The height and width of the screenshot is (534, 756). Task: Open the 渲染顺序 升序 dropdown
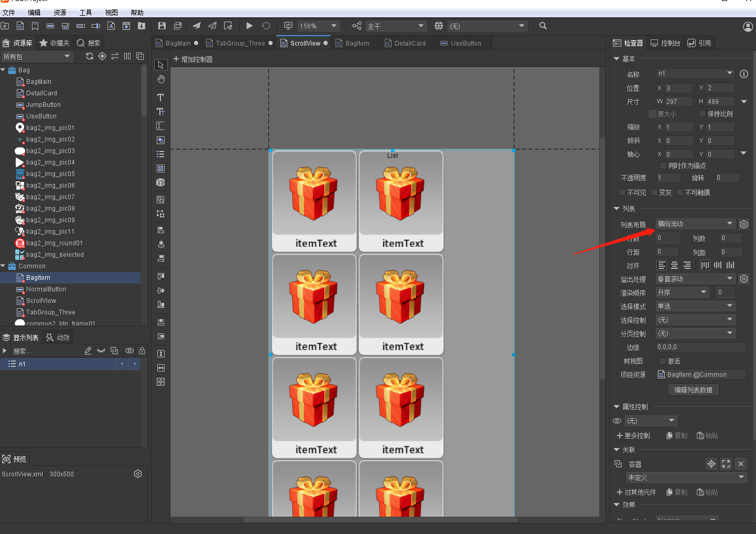pos(682,292)
